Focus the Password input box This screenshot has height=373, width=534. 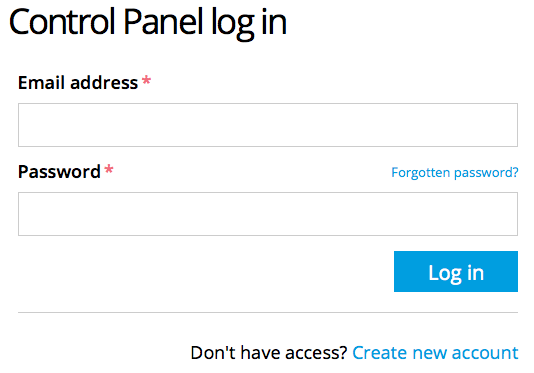coord(268,214)
